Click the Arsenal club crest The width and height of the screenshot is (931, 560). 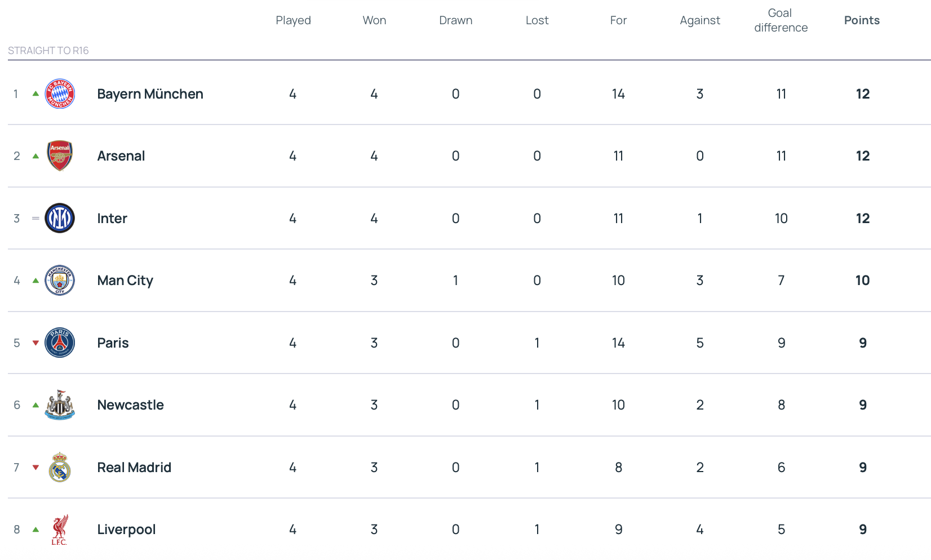pos(60,156)
